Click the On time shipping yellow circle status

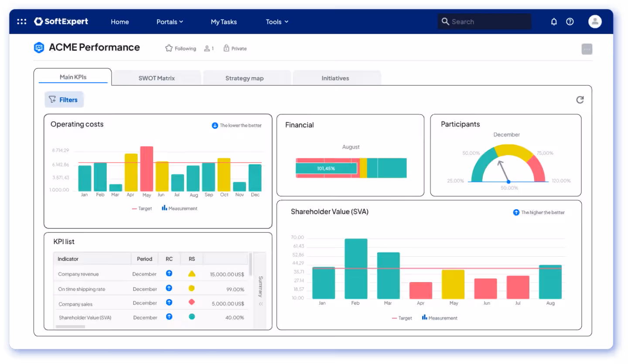tap(191, 288)
